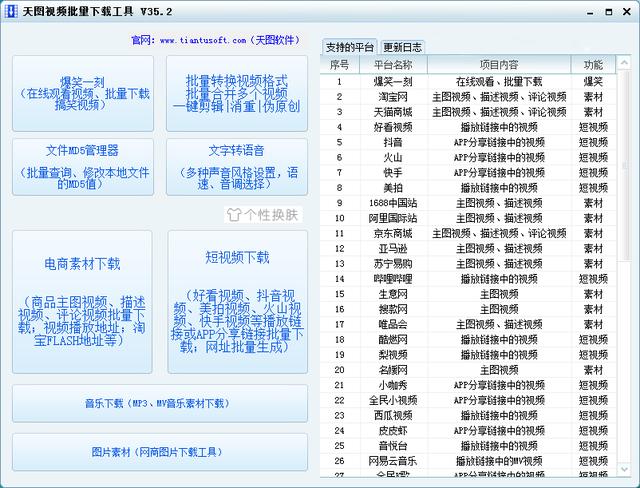
Task: Sort by the 项目内容 column header
Action: pyautogui.click(x=499, y=64)
